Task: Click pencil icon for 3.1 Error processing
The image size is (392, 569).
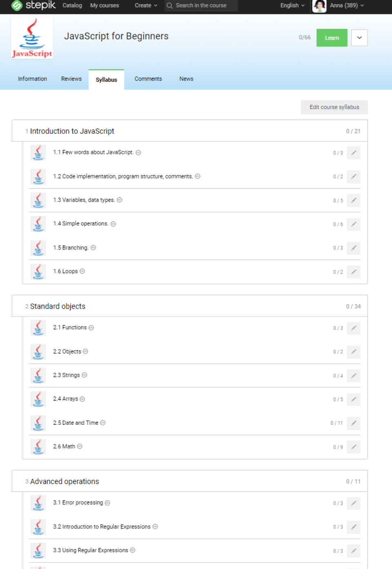Action: (354, 503)
